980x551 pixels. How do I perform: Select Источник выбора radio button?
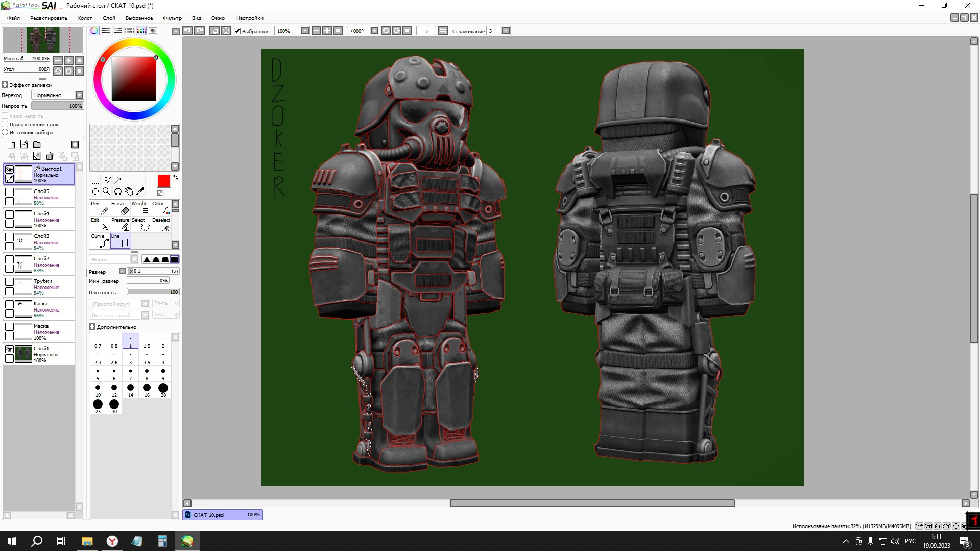click(5, 132)
